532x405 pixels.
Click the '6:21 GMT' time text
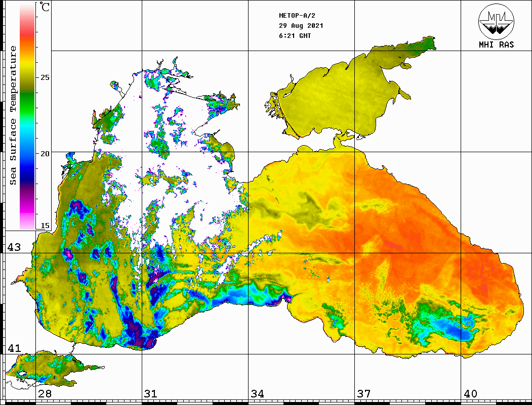[295, 36]
